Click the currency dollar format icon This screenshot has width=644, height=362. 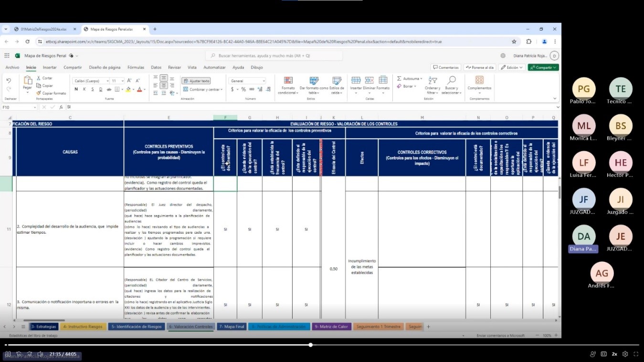pyautogui.click(x=232, y=89)
